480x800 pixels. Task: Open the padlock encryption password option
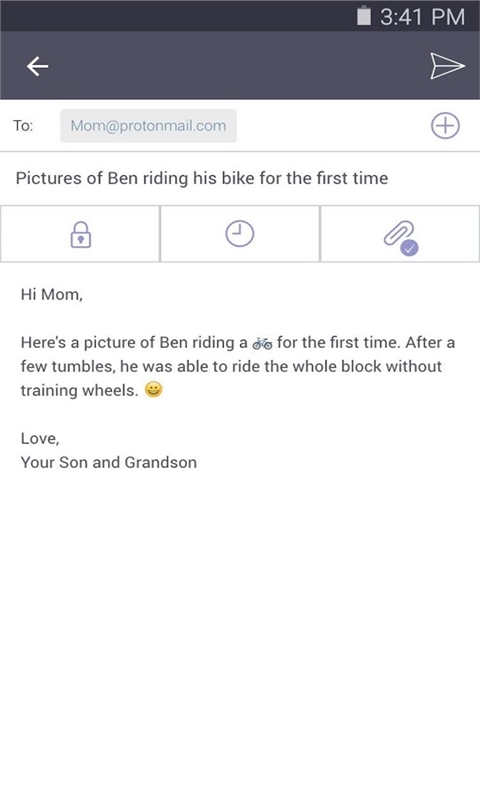81,234
